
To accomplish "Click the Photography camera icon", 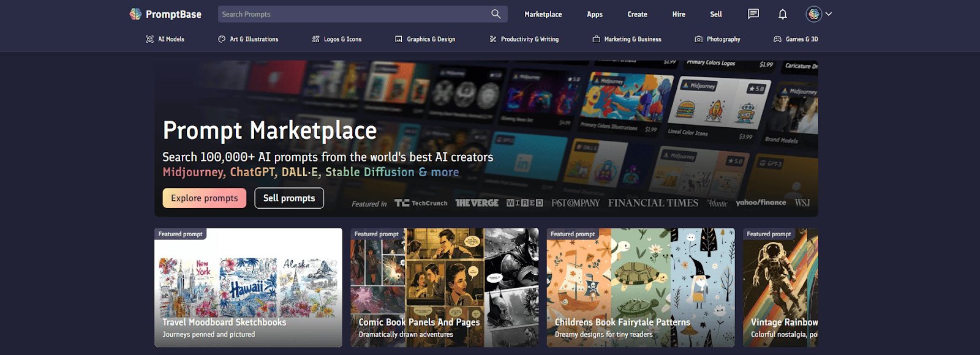I will 699,39.
